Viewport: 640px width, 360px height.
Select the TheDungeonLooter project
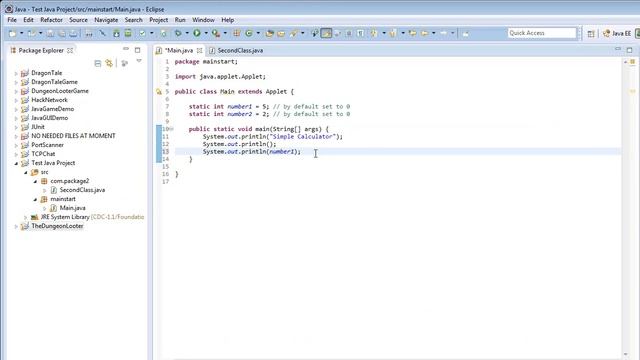tap(57, 226)
